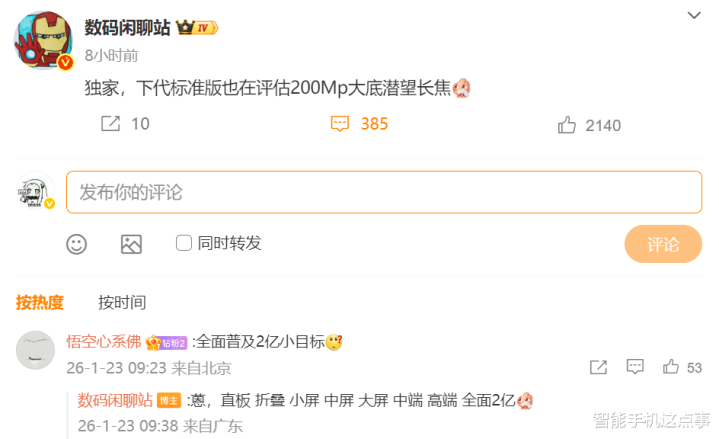Reply to 悟空心系佛's comment via bubble icon
Image resolution: width=719 pixels, height=439 pixels.
coord(635,367)
